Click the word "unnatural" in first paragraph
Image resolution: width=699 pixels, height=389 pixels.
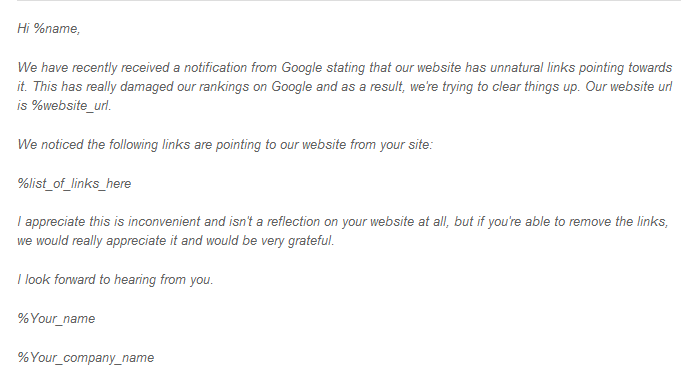(517, 68)
